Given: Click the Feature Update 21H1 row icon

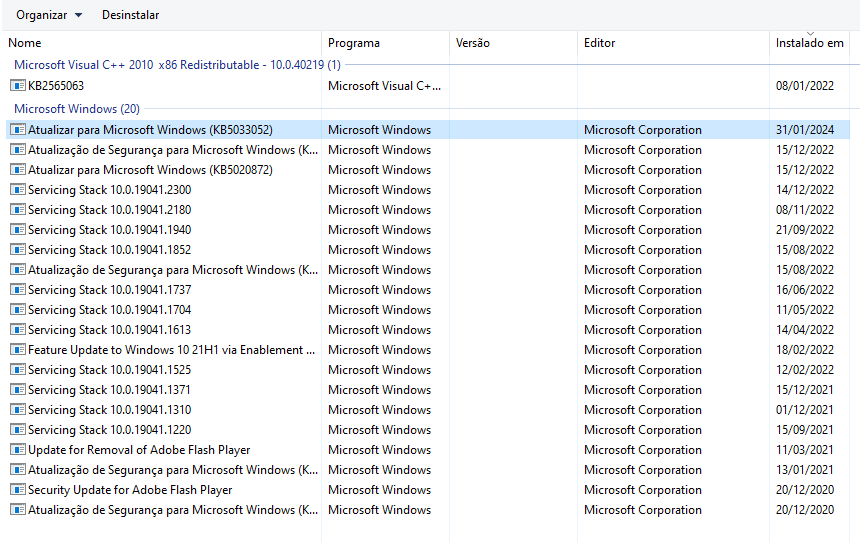Looking at the screenshot, I should tap(18, 350).
